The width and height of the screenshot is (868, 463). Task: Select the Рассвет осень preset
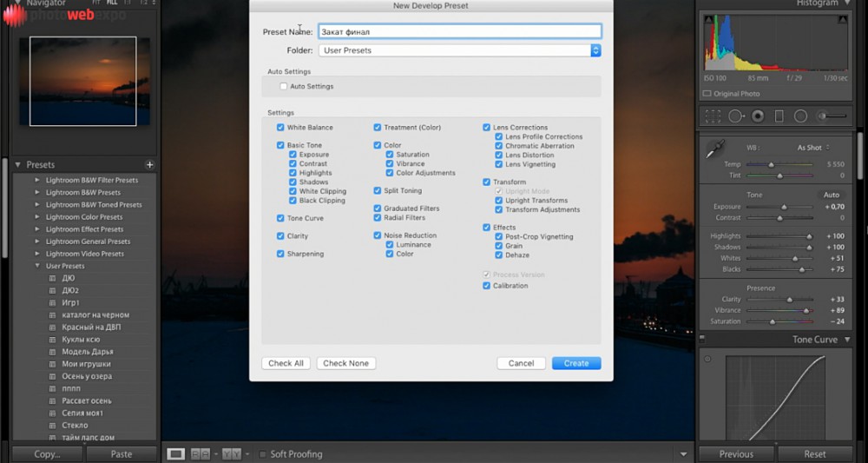pos(87,401)
